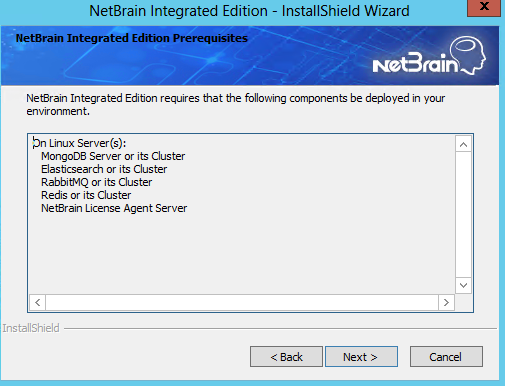This screenshot has width=505, height=386.
Task: Select 'Redis or its Cluster' entry
Action: (x=86, y=195)
